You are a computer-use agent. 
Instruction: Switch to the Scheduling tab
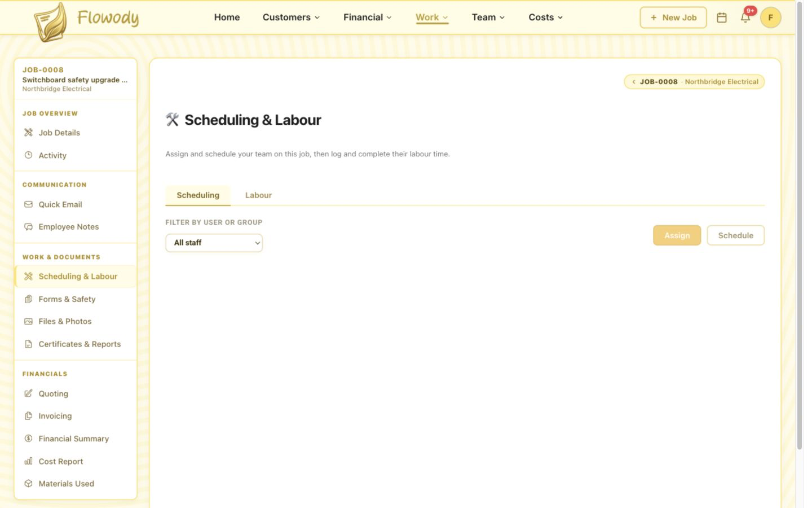(x=198, y=195)
